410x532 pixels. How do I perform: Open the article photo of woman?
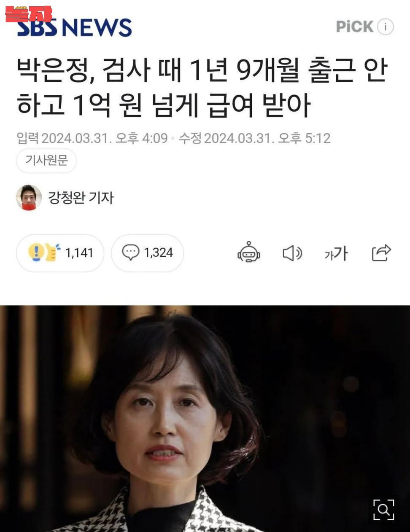click(205, 418)
